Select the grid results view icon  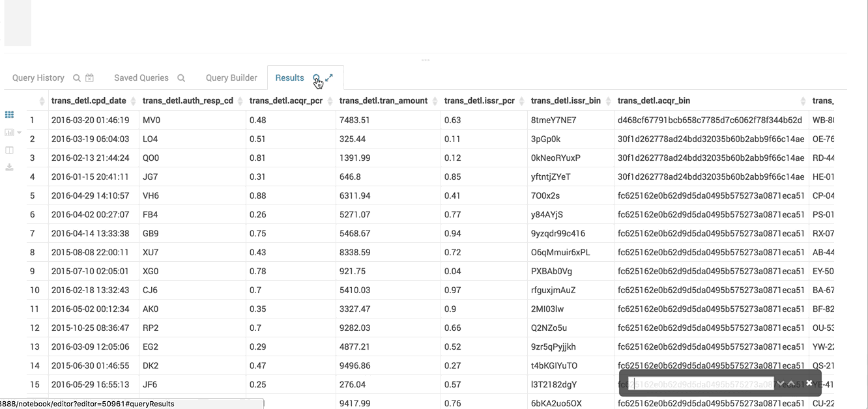[x=9, y=115]
